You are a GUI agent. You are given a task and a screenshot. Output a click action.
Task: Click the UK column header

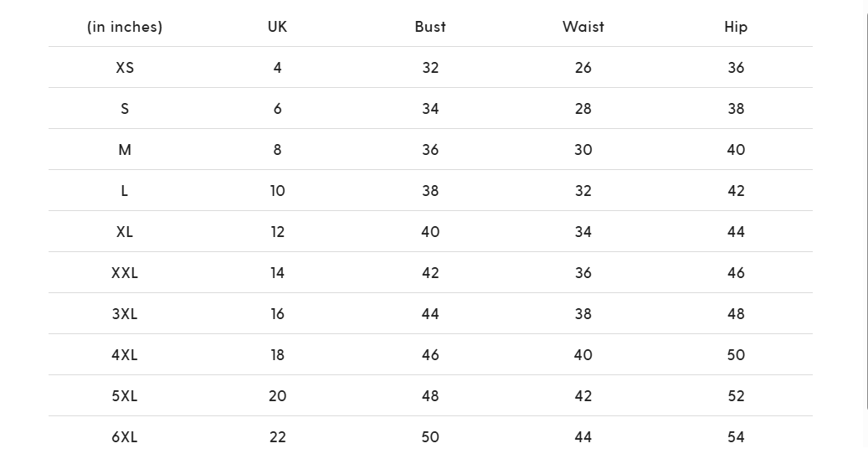[x=277, y=27]
